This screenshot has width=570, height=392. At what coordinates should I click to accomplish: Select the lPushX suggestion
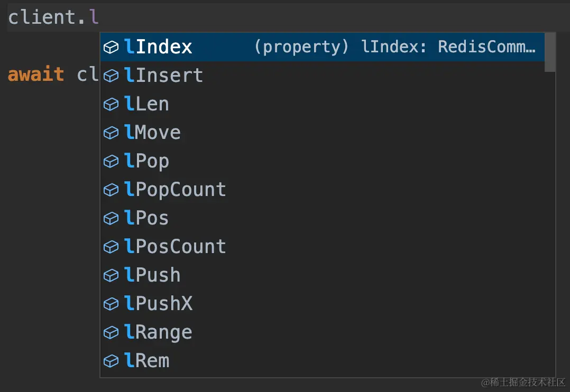323,304
